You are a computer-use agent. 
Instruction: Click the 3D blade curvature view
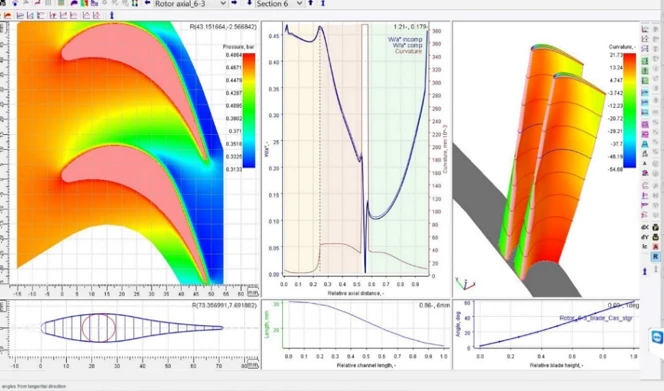tap(546, 159)
